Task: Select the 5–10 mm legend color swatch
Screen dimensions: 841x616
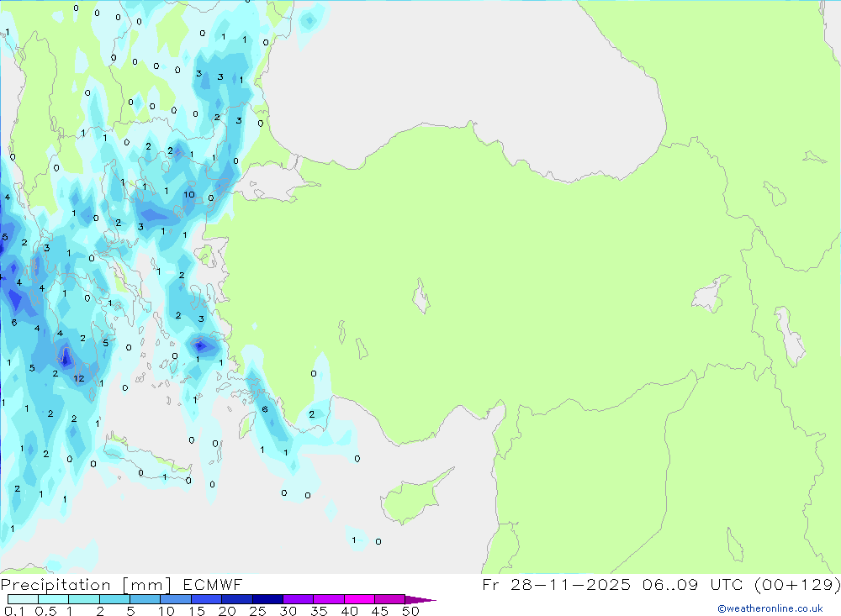Action: (x=145, y=599)
